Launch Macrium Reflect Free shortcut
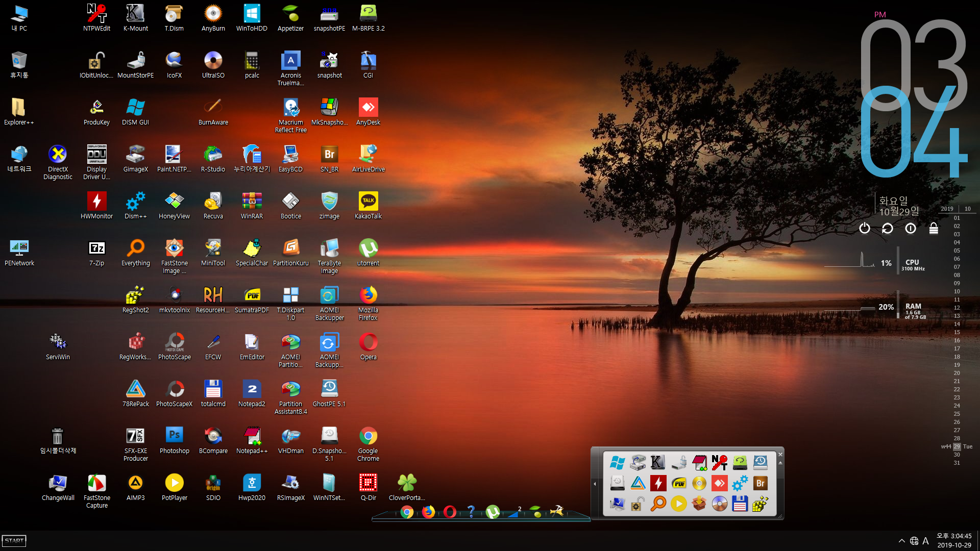Screen dimensions: 980x551 click(x=290, y=115)
